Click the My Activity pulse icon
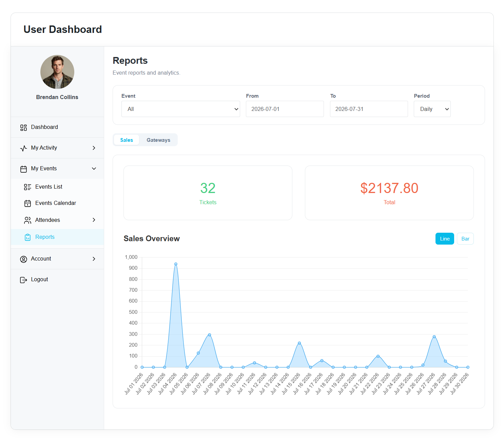Screen dimensions: 504x441 (23, 148)
